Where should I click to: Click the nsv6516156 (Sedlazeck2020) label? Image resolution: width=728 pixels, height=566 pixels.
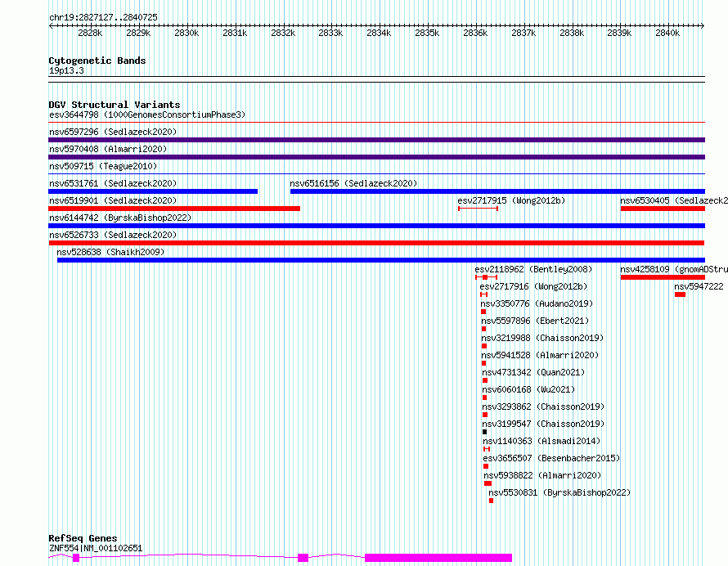(353, 183)
